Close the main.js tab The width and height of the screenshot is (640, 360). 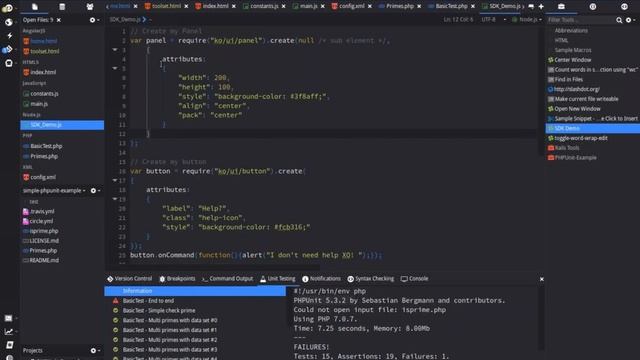pyautogui.click(x=322, y=7)
